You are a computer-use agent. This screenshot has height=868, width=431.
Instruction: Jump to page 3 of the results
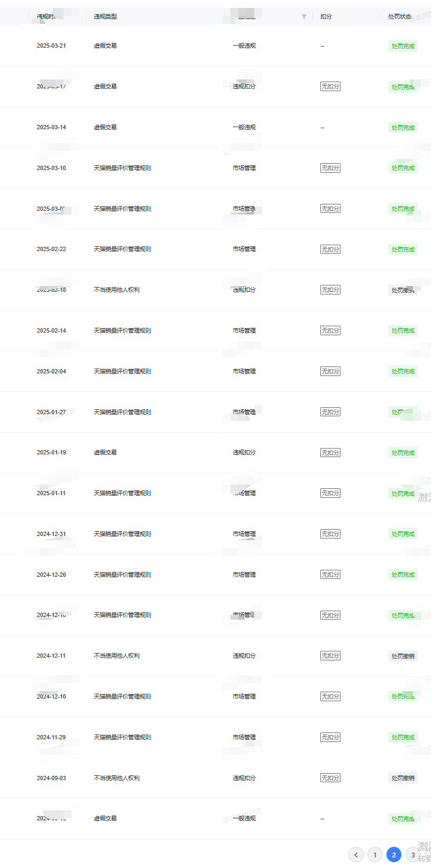point(413,855)
